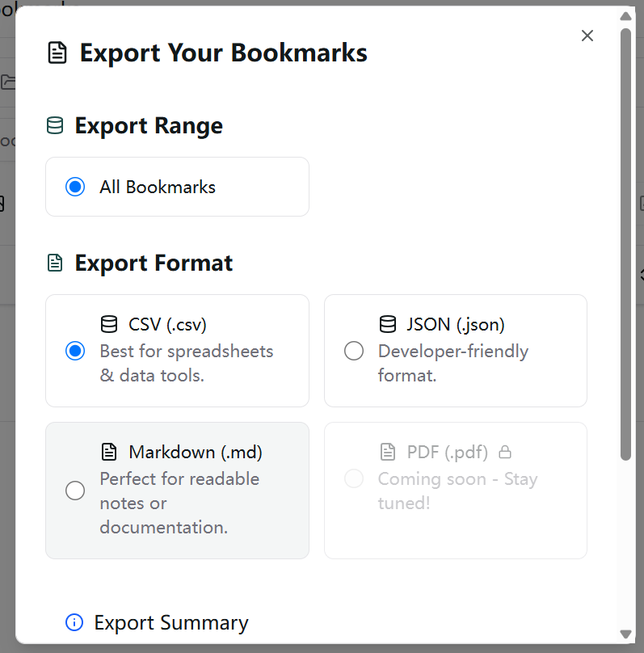Click the JSON Developer-friendly format card
This screenshot has height=653, width=644.
click(x=455, y=351)
